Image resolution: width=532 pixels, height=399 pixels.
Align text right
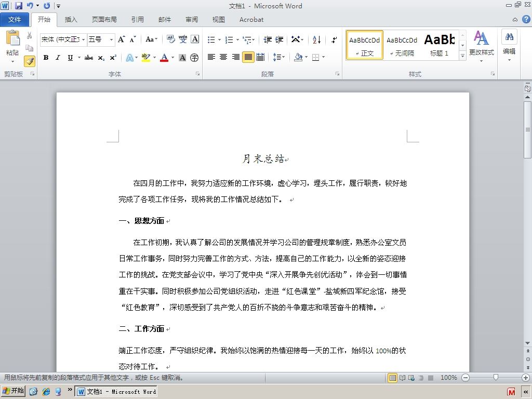pos(236,57)
